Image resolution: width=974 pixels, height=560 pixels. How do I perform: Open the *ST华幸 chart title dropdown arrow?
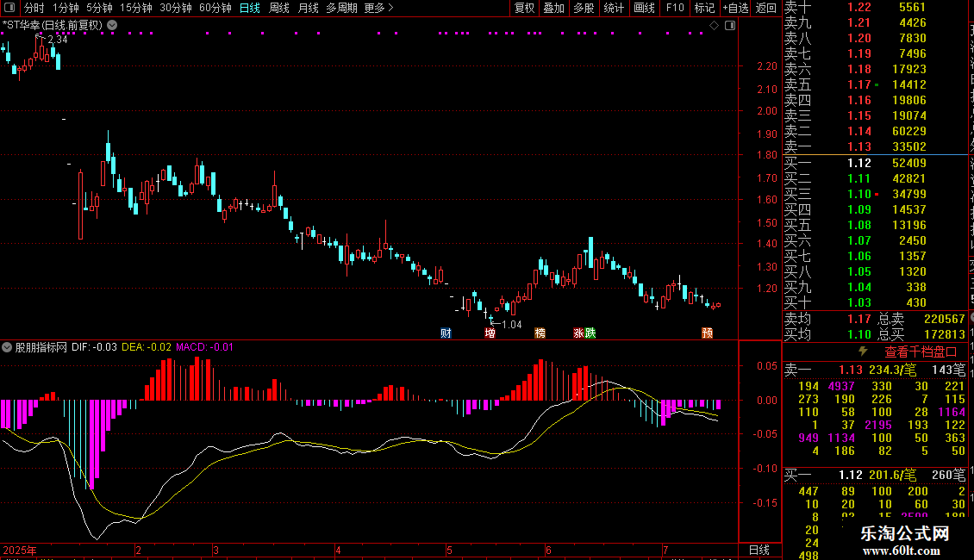[112, 25]
